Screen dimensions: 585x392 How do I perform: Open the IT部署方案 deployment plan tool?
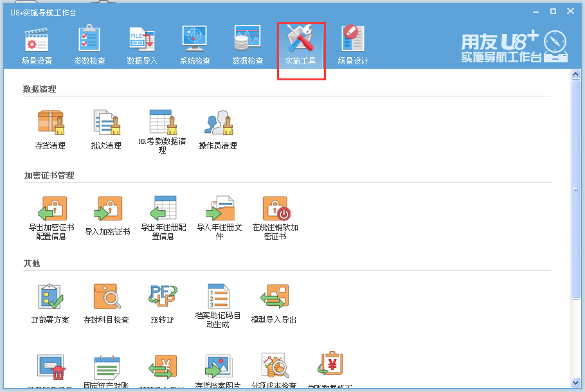click(50, 299)
